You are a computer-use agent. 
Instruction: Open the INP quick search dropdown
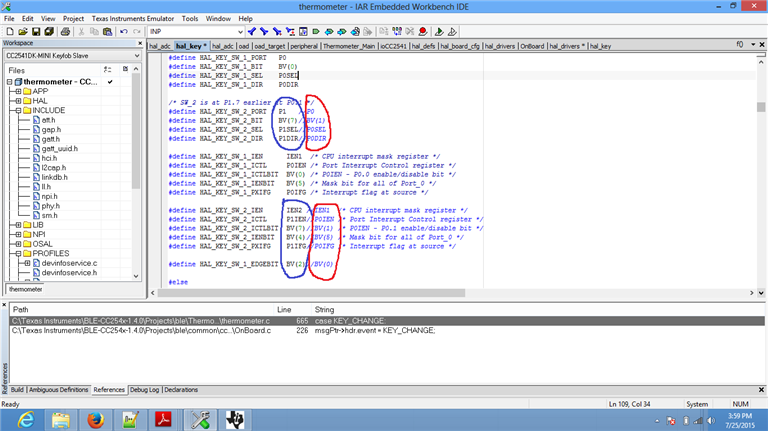(x=240, y=32)
